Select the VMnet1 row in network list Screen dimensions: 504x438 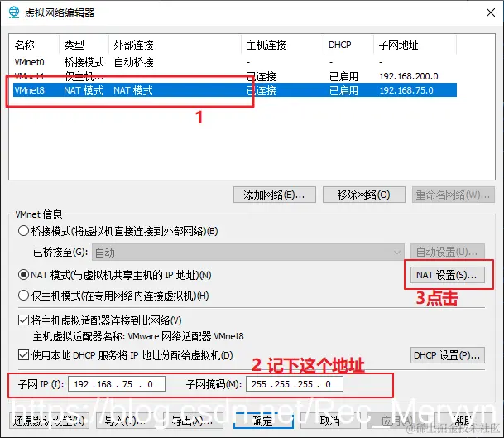coord(235,76)
